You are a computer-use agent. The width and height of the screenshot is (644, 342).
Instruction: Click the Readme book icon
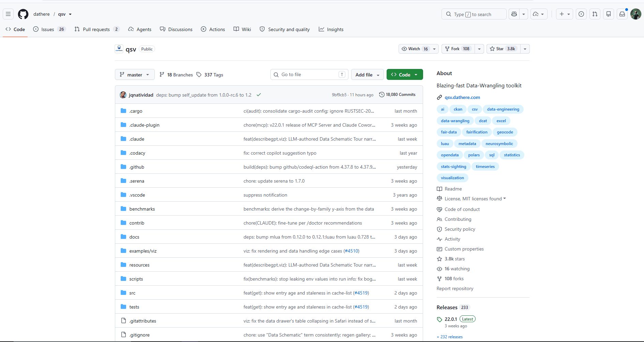[x=439, y=189]
